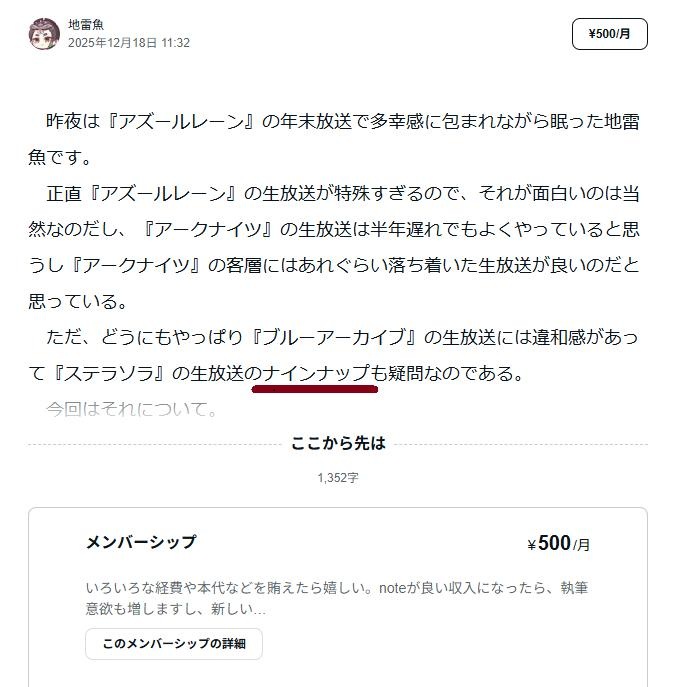Click the メンバーシップ card heading
The width and height of the screenshot is (687, 687).
tap(141, 542)
